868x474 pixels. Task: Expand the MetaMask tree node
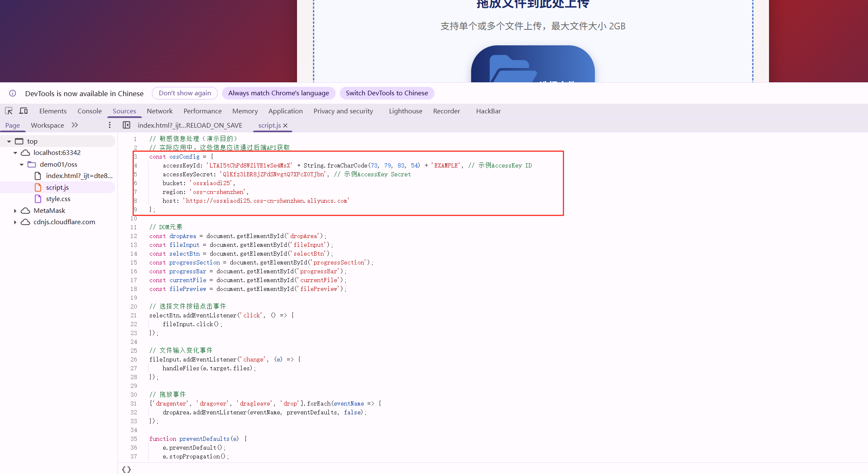tap(16, 211)
